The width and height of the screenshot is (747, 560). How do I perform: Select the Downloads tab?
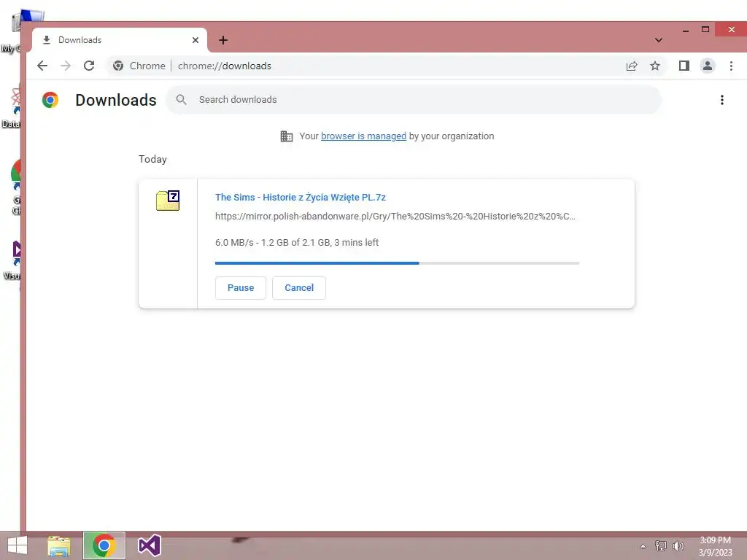click(119, 40)
